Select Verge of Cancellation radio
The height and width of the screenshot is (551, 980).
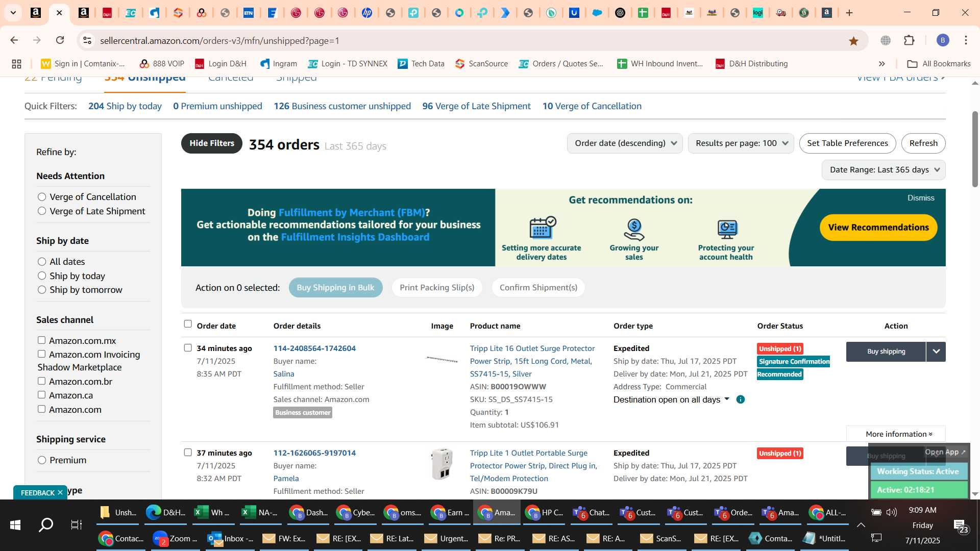pyautogui.click(x=42, y=197)
